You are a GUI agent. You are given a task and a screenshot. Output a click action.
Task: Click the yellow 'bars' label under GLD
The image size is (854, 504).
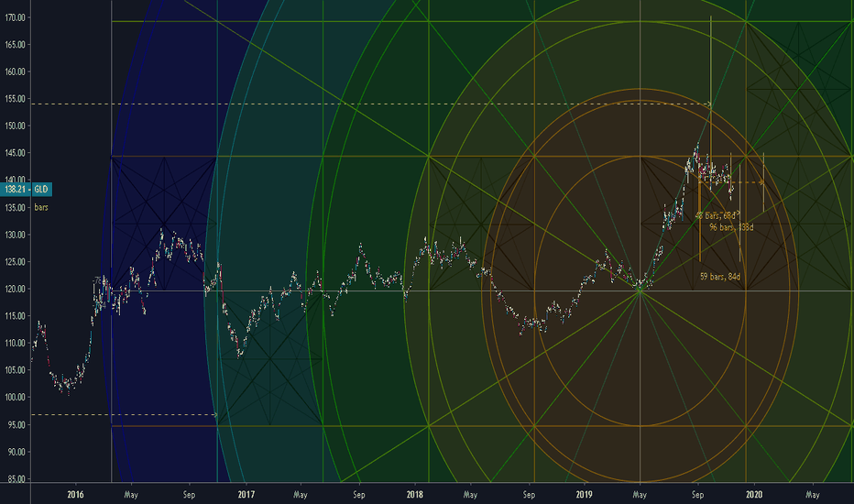pos(41,208)
